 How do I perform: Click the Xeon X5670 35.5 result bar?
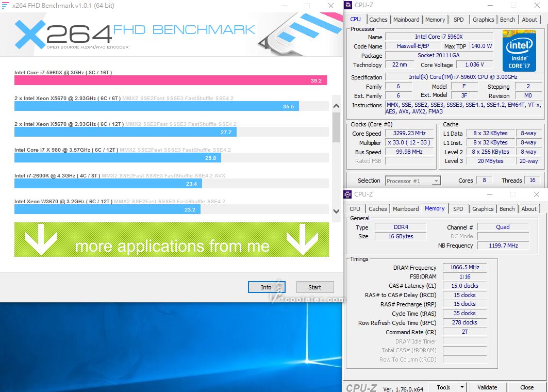157,106
